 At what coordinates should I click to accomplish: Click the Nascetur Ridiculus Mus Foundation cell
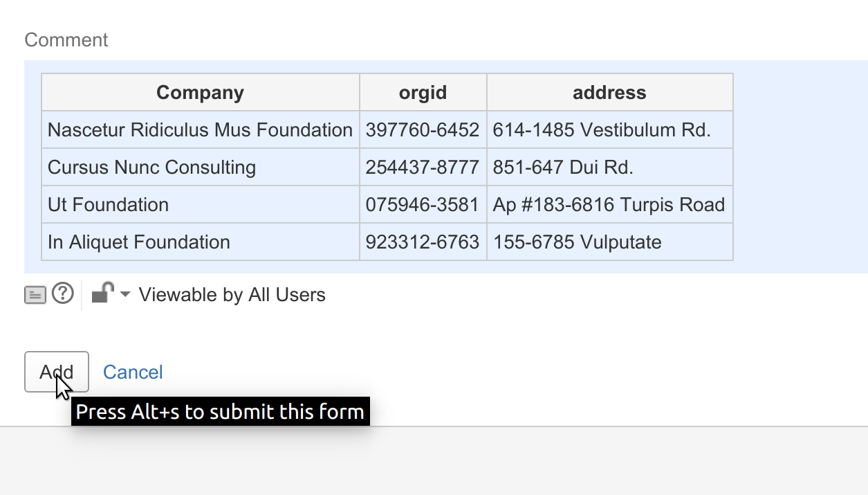pos(201,130)
